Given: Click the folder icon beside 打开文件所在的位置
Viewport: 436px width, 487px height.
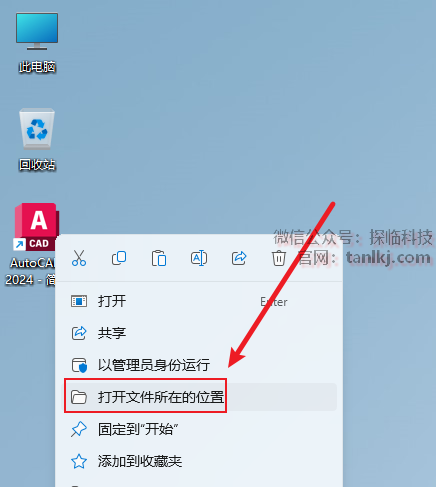Looking at the screenshot, I should (x=79, y=397).
